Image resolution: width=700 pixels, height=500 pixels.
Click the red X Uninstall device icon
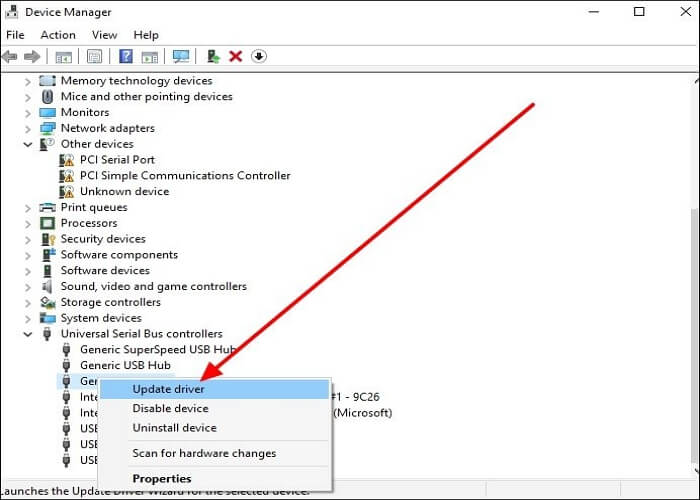pos(235,56)
